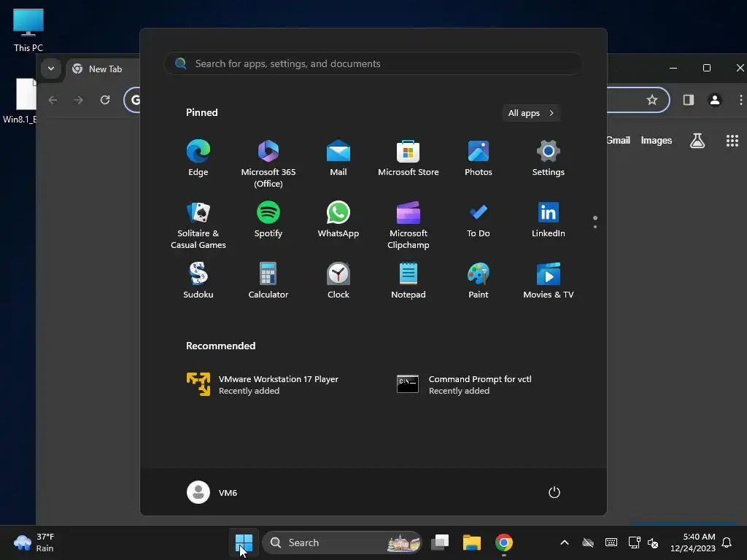The width and height of the screenshot is (747, 560).
Task: Open the Edge pinned app
Action: (x=198, y=158)
